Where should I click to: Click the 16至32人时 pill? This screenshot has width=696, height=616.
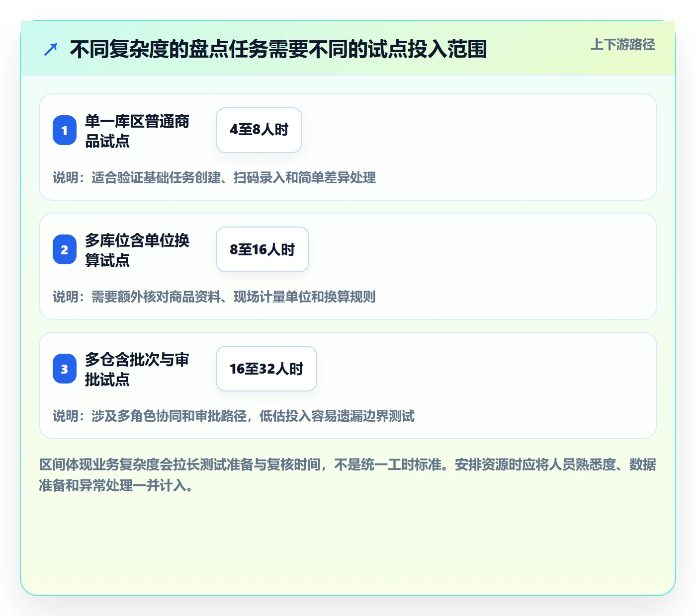(266, 369)
